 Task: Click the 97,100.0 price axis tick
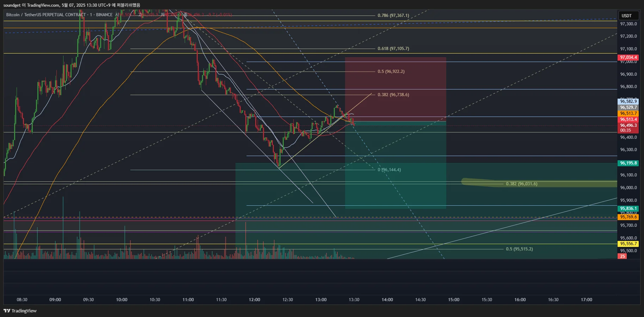628,49
